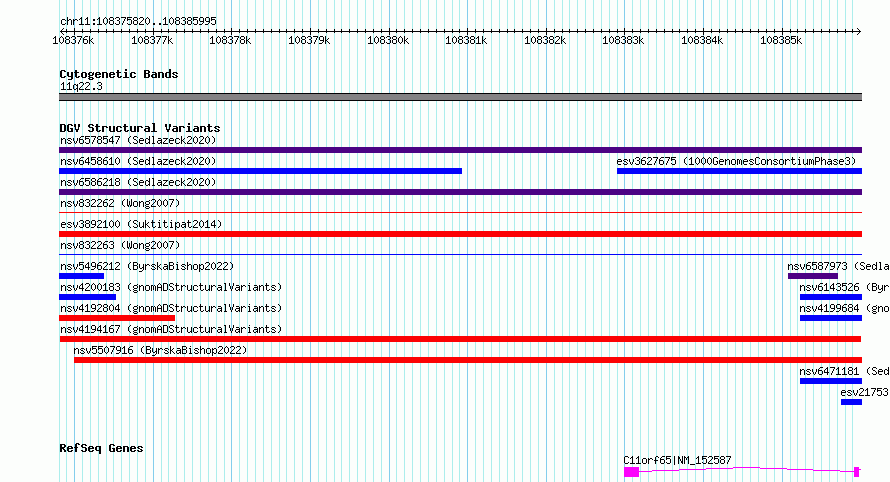Select the nsv6587973 purple bar
Image resolution: width=890 pixels, height=482 pixels.
tap(813, 276)
